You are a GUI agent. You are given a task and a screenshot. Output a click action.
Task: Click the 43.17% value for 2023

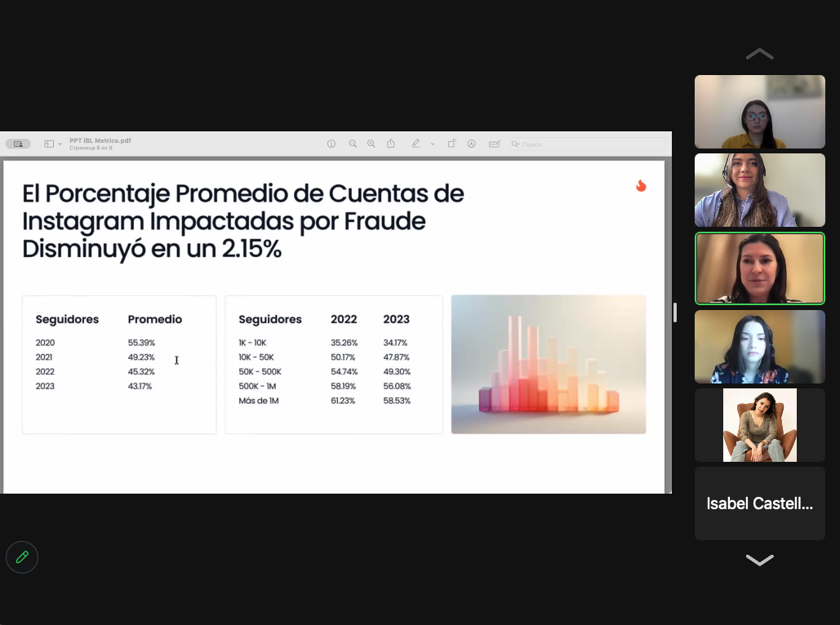pyautogui.click(x=140, y=386)
